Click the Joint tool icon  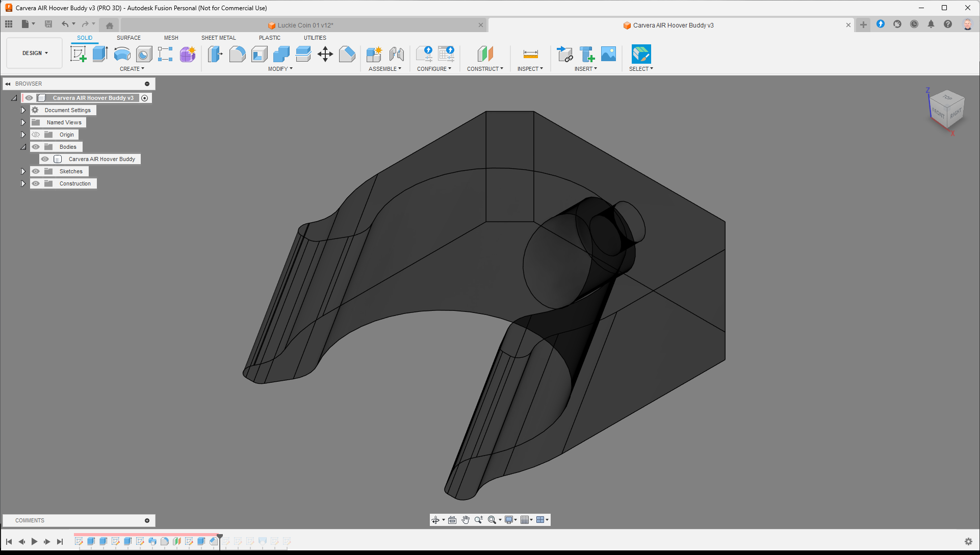[x=396, y=54]
